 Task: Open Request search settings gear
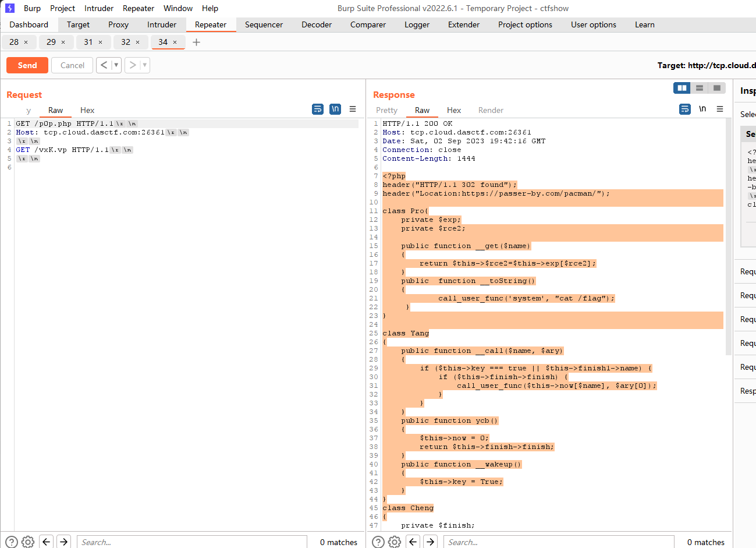pos(28,542)
